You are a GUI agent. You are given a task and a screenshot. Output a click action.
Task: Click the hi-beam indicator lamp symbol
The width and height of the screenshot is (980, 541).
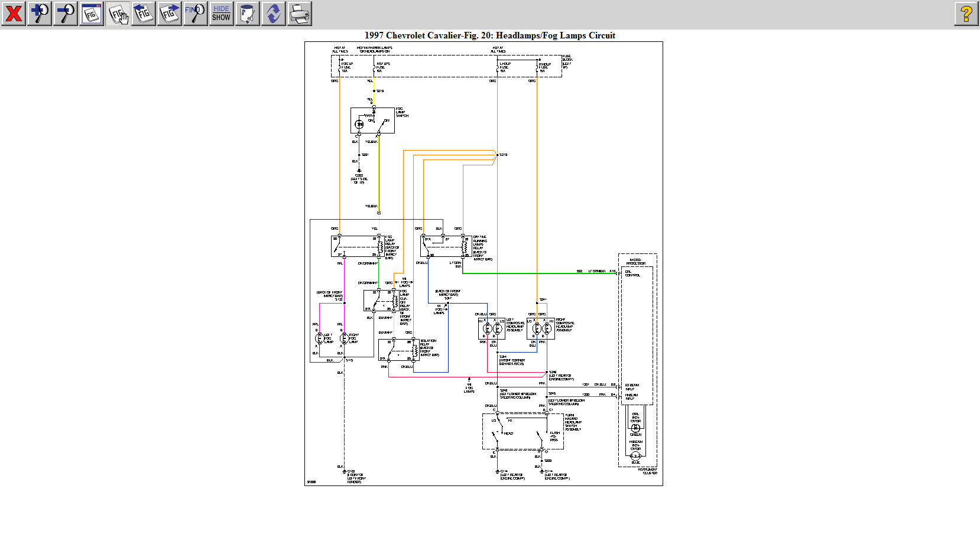(635, 456)
